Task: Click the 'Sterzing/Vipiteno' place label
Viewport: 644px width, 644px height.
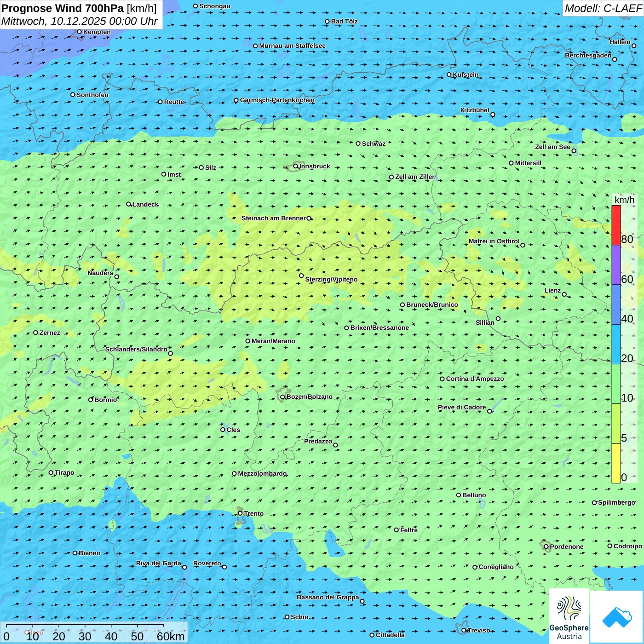Action: point(331,279)
